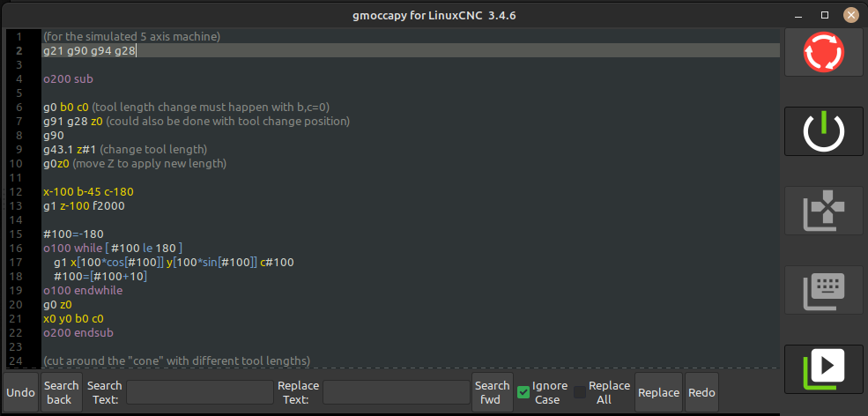The image size is (868, 416).
Task: Click the Search back button
Action: (61, 392)
